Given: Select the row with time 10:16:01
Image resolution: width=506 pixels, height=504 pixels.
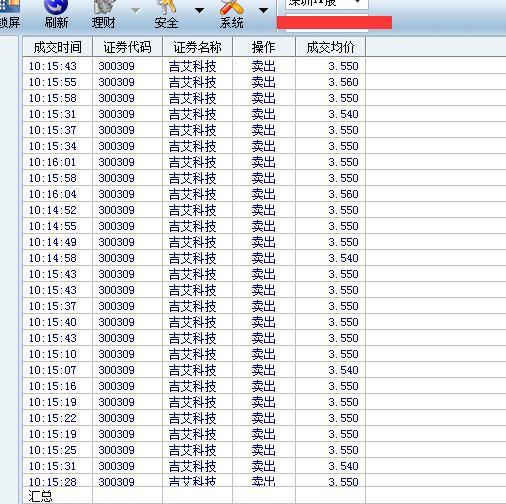Looking at the screenshot, I should pos(264,162).
